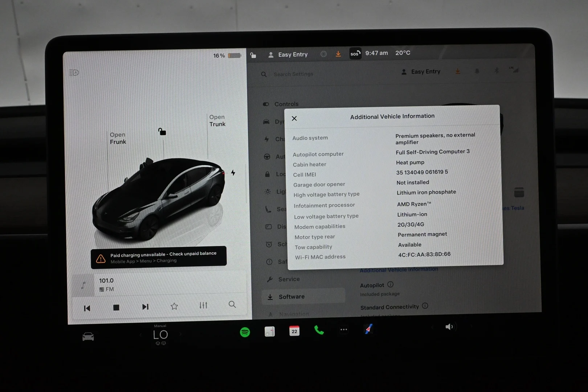Viewport: 588px width, 392px height.
Task: Open climate controls showing LO temperature
Action: [x=160, y=335]
